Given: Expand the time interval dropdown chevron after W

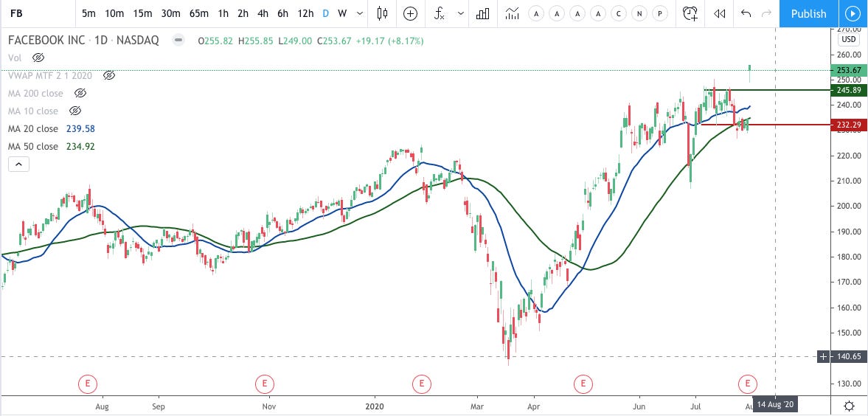Looking at the screenshot, I should pos(361,14).
